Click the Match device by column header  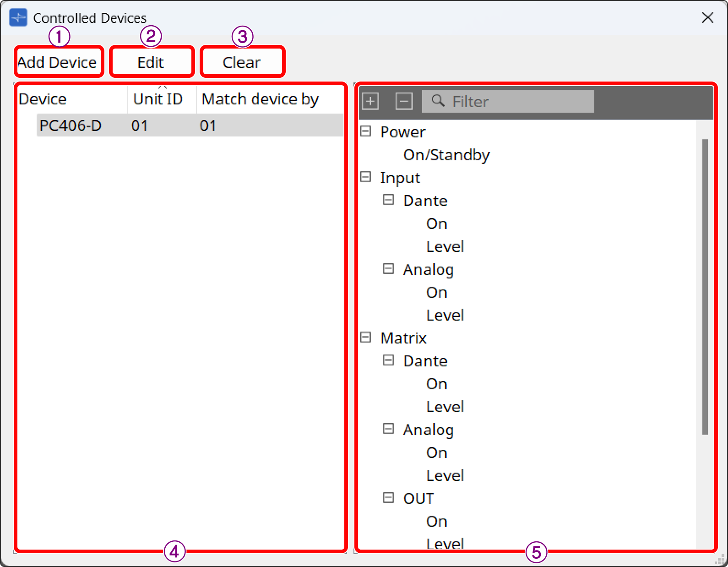[x=260, y=99]
